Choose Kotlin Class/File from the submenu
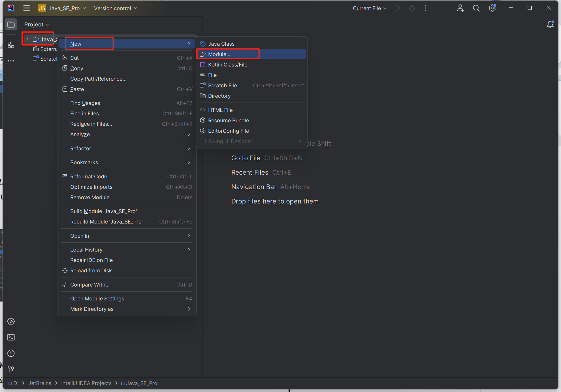 point(228,65)
